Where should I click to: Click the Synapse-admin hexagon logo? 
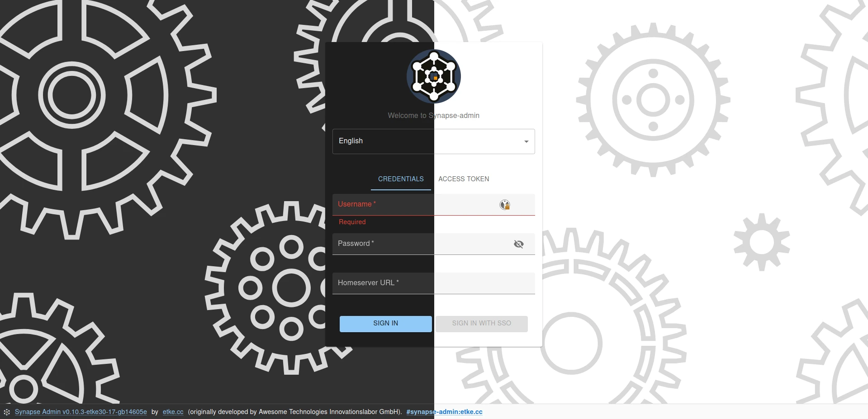point(433,77)
